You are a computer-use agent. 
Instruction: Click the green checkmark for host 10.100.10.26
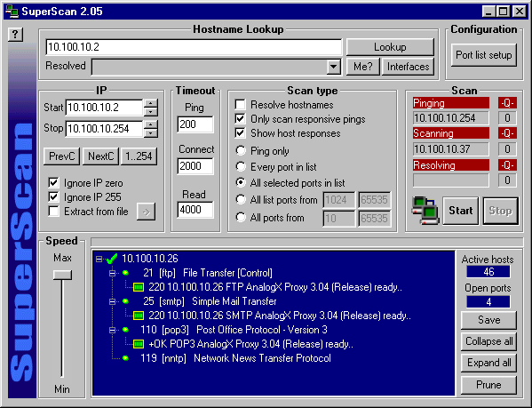coord(112,259)
